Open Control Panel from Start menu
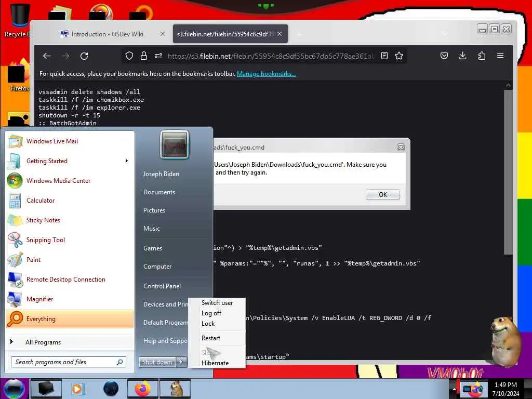Image resolution: width=532 pixels, height=399 pixels. pos(162,286)
